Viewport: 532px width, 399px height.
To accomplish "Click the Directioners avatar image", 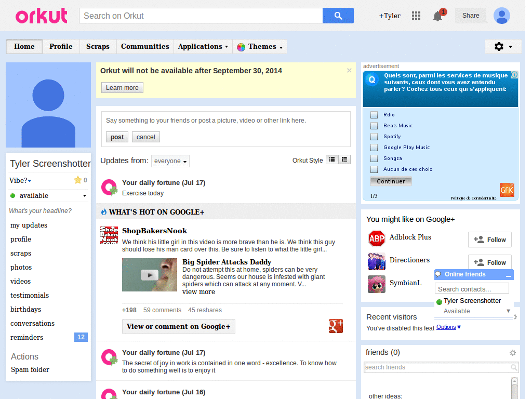I will point(377,262).
